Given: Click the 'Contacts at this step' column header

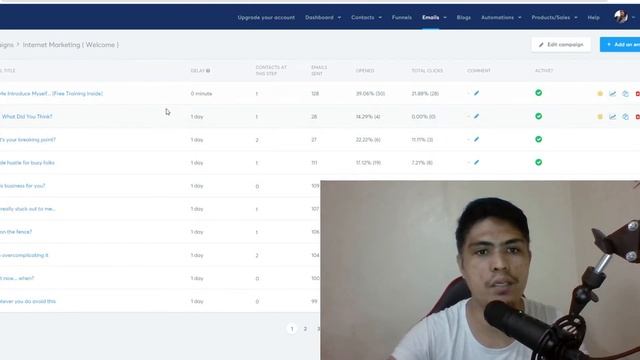Looking at the screenshot, I should point(271,70).
